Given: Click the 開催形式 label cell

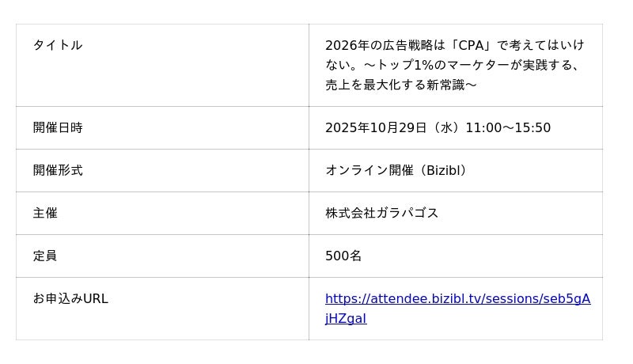Looking at the screenshot, I should (58, 170).
